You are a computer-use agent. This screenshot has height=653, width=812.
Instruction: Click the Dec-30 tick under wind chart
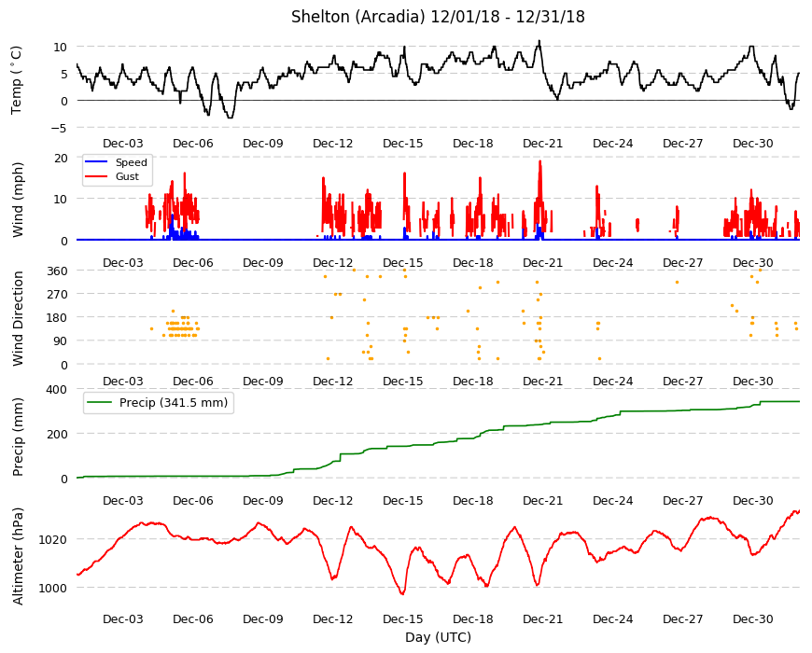(x=753, y=262)
